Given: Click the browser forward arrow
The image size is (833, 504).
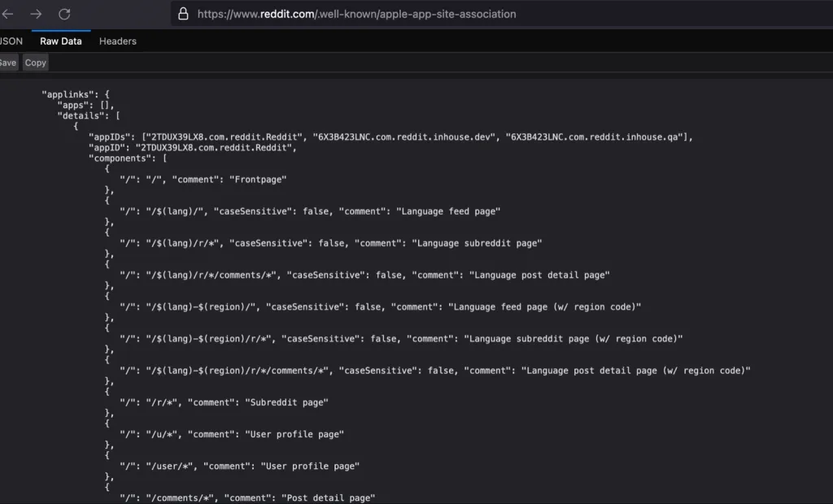Looking at the screenshot, I should (36, 14).
